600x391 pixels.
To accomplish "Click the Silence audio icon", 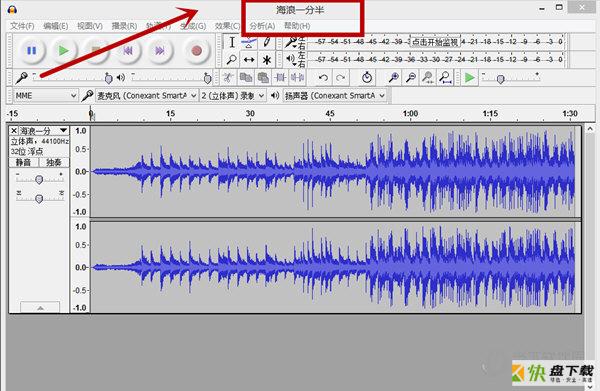I will [x=297, y=78].
